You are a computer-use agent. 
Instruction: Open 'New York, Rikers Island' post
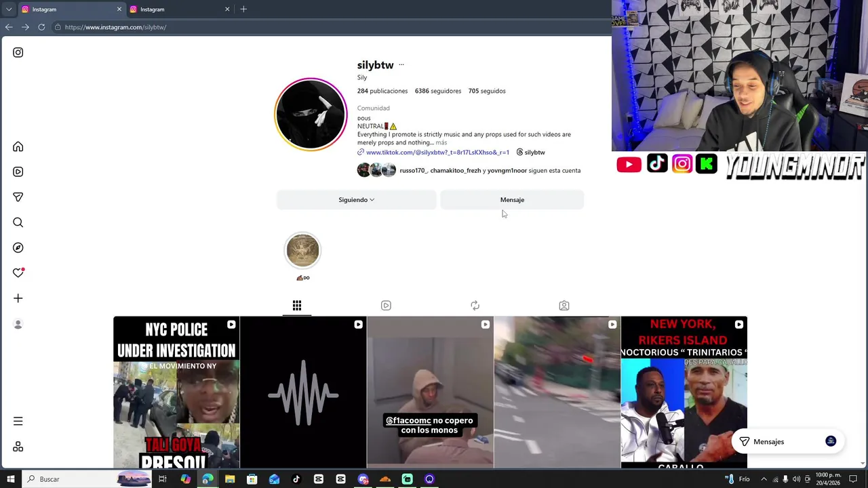point(684,392)
